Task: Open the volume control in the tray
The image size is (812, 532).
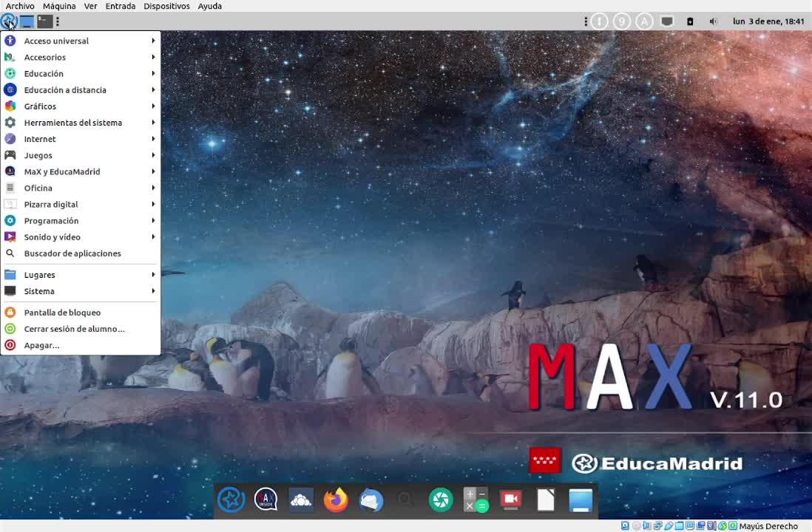Action: click(713, 21)
